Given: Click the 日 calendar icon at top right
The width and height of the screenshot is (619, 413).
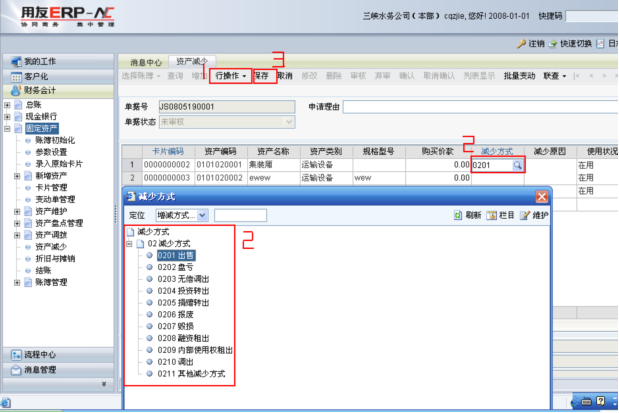Looking at the screenshot, I should [600, 44].
